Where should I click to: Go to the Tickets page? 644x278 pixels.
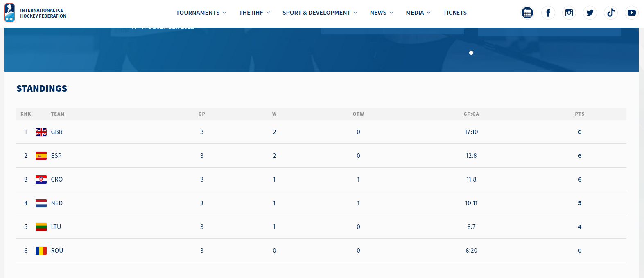455,13
